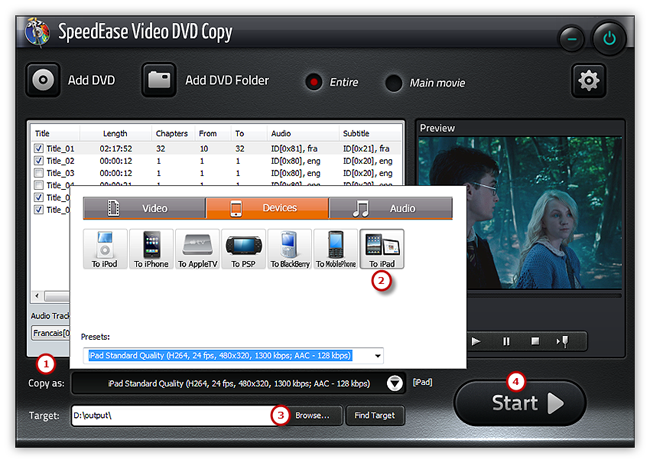The height and width of the screenshot is (463, 650).
Task: Pause the preview video
Action: (x=506, y=341)
